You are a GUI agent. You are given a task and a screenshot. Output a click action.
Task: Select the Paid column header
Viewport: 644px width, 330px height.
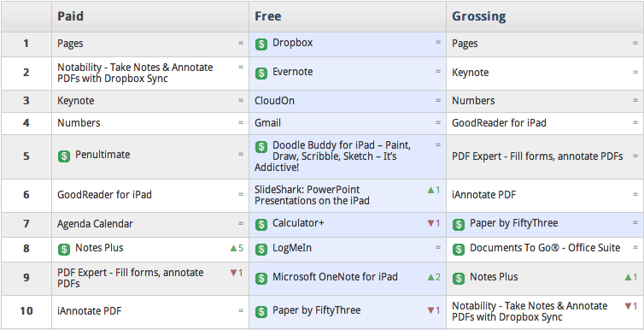click(x=70, y=16)
